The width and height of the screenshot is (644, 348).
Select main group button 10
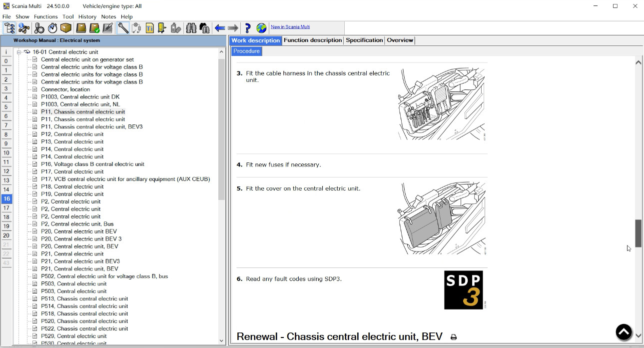[6, 153]
